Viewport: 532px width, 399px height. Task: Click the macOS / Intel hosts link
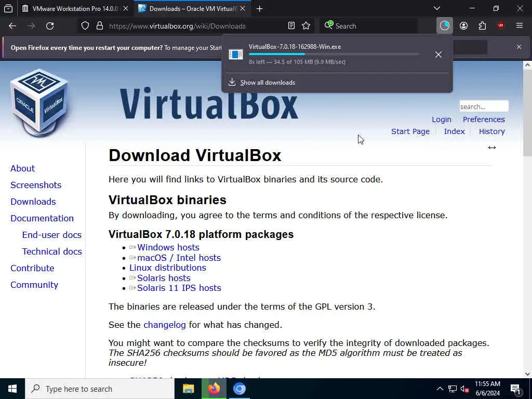[x=179, y=258]
